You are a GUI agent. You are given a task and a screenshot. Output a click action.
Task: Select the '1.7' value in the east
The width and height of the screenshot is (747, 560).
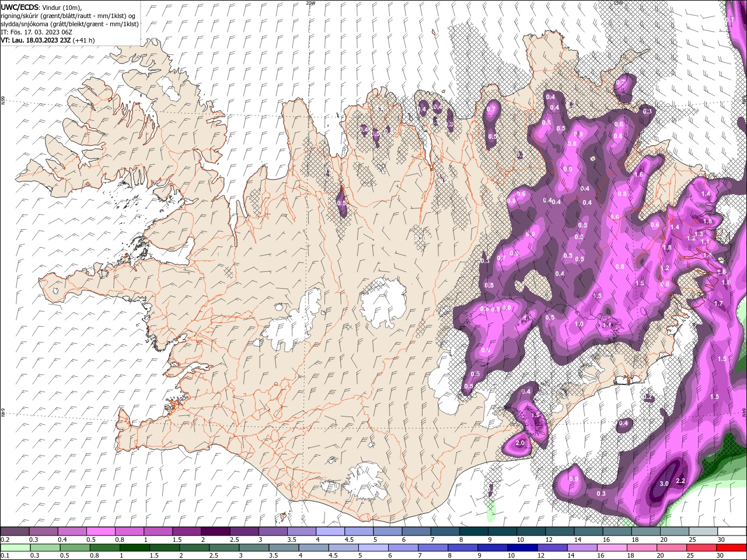(718, 303)
